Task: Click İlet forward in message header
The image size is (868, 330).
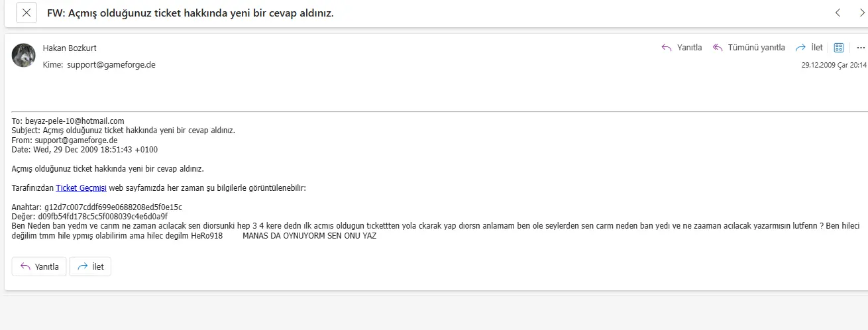Action: [809, 48]
